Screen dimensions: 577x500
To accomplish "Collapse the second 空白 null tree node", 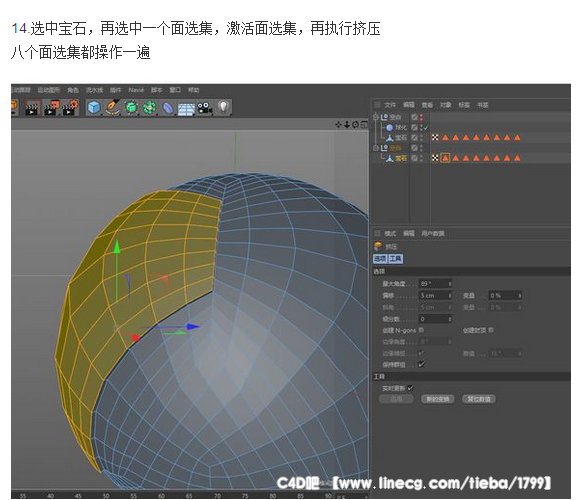I will (376, 148).
